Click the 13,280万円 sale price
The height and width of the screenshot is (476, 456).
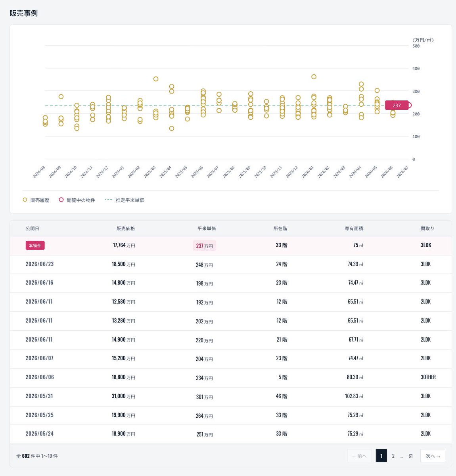tap(123, 321)
